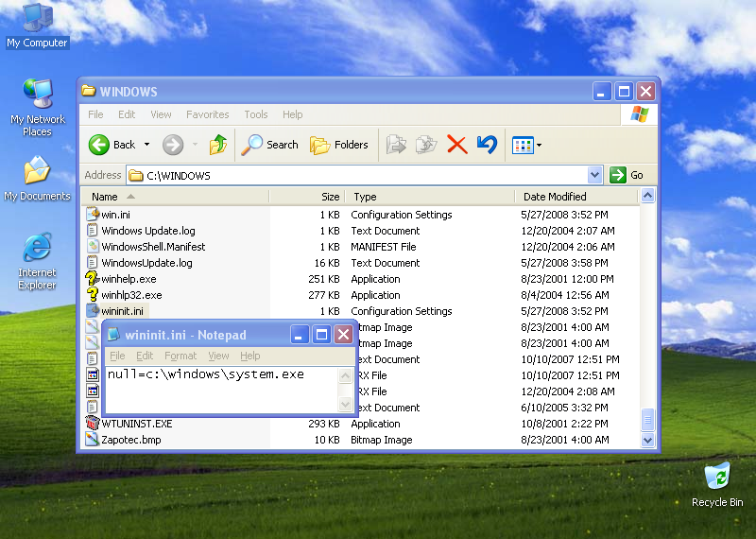Viewport: 756px width, 539px height.
Task: Click the green Back arrow button
Action: (99, 145)
